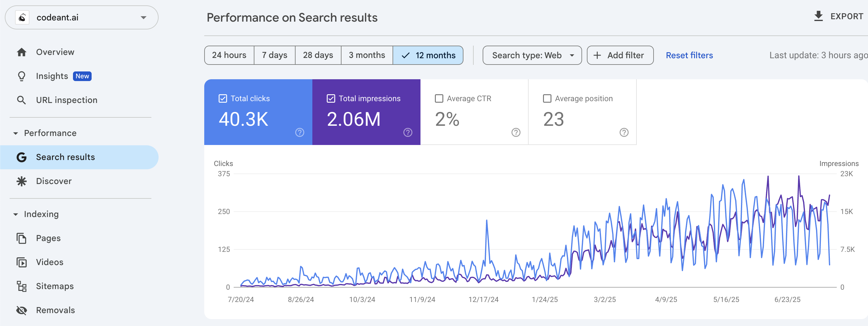Image resolution: width=868 pixels, height=326 pixels.
Task: Open the Pages indexing report
Action: [48, 238]
